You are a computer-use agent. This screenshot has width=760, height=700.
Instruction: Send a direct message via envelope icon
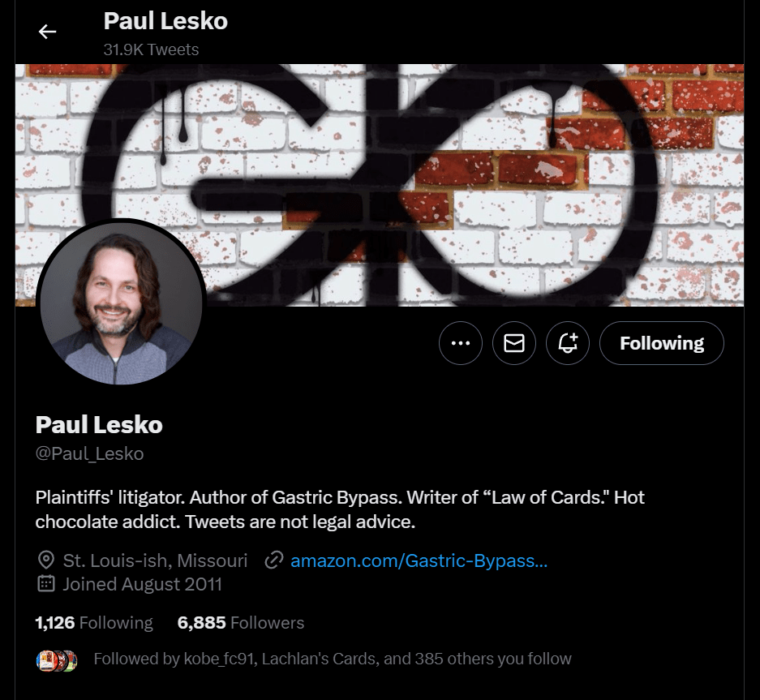click(x=514, y=343)
